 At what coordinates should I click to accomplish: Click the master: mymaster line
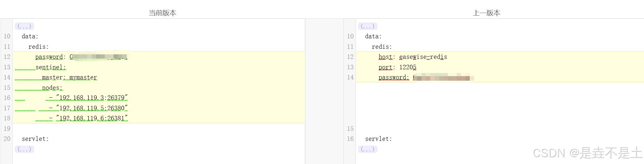click(x=69, y=77)
